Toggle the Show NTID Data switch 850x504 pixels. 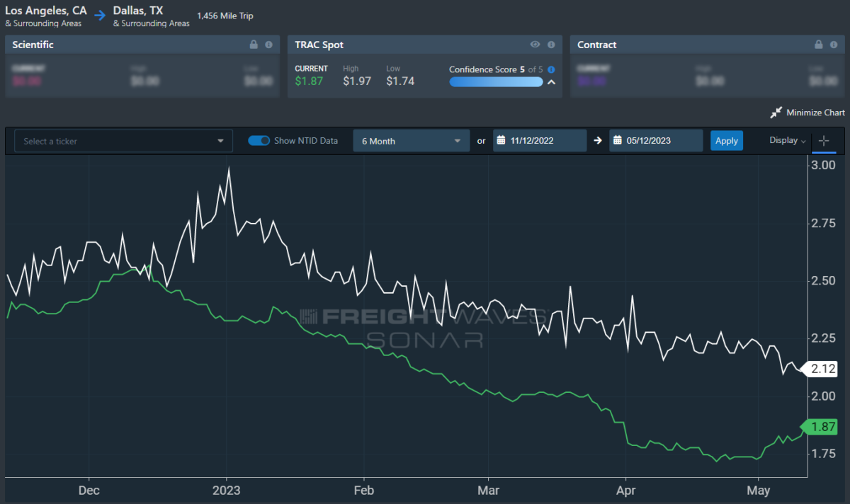coord(259,140)
